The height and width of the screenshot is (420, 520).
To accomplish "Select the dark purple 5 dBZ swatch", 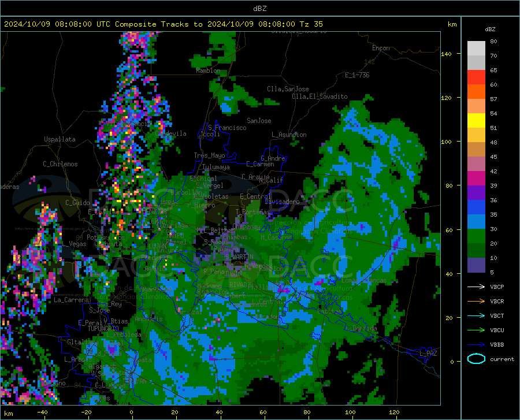I will pyautogui.click(x=476, y=265).
